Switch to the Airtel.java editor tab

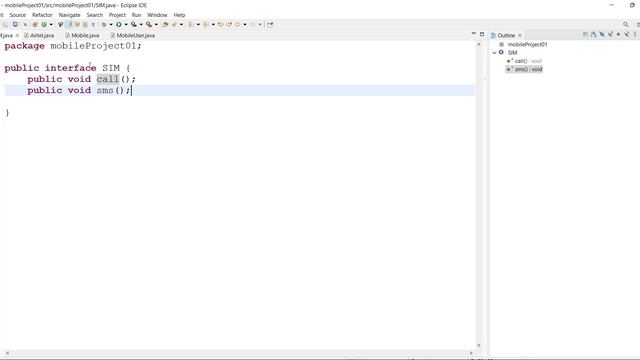[39, 36]
